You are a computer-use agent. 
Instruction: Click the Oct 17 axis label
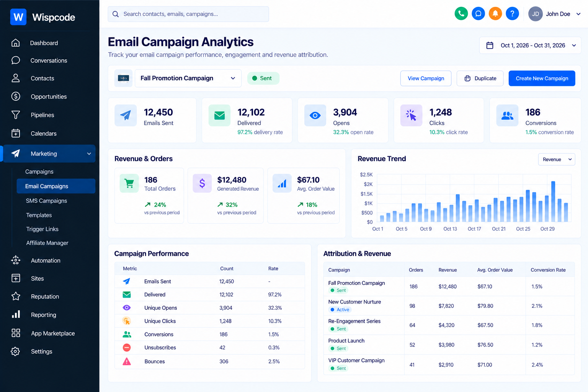[x=474, y=229]
